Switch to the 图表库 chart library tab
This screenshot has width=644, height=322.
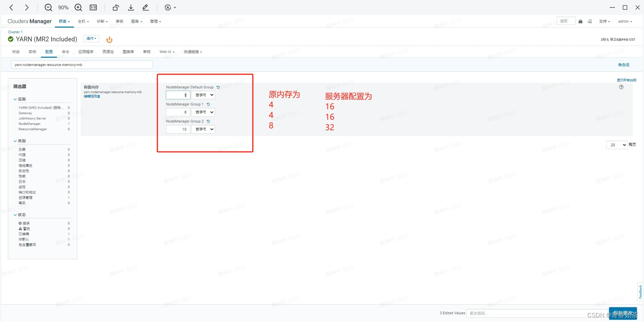tap(128, 52)
